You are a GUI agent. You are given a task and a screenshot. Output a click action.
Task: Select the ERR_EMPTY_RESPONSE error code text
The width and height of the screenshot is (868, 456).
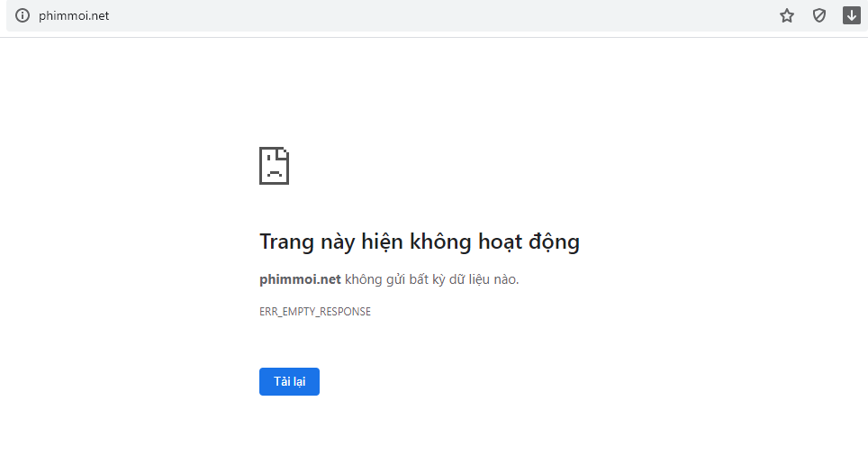[315, 312]
